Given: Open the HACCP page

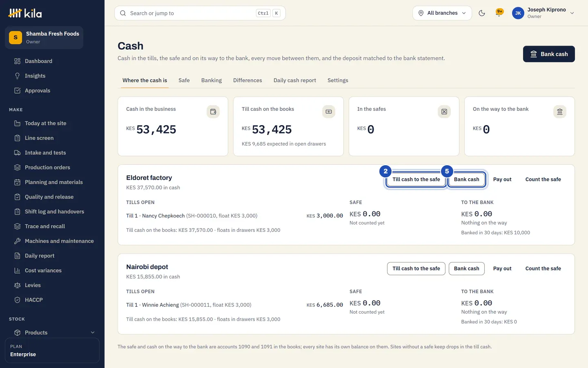Looking at the screenshot, I should tap(52, 300).
